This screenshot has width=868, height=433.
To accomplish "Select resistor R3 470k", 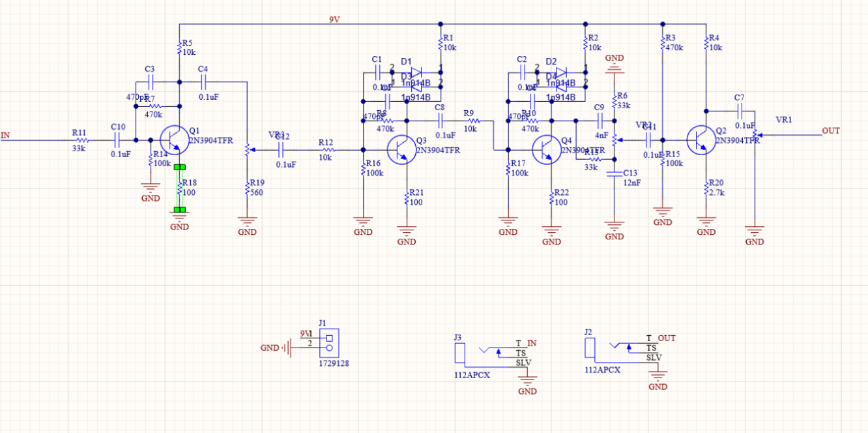I will 662,45.
